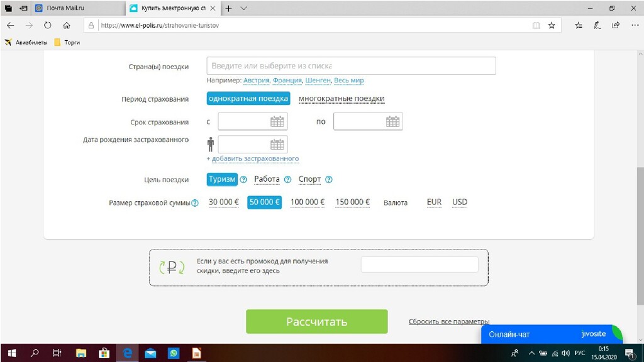Click Сбросить все параметры link
Viewport: 644px width, 362px height.
tap(449, 321)
